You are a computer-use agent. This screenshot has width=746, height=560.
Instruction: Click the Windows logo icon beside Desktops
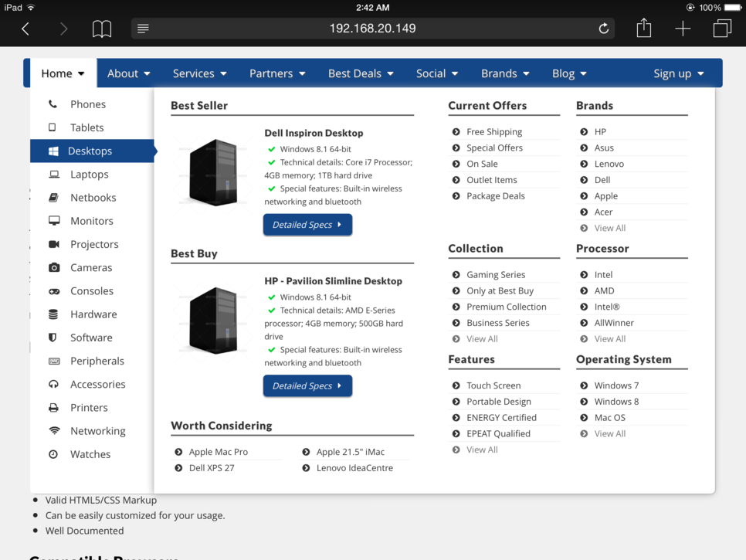click(x=53, y=151)
